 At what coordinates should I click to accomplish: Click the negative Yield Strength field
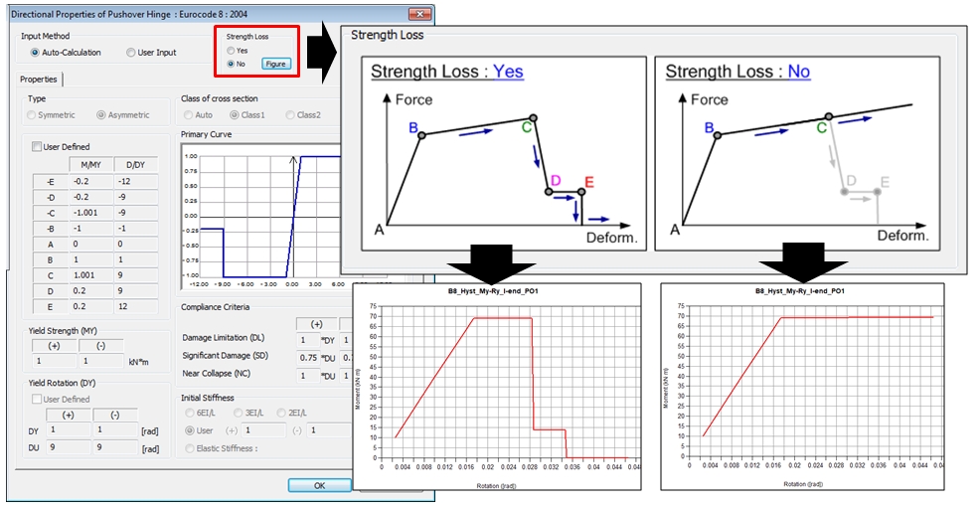(x=101, y=361)
